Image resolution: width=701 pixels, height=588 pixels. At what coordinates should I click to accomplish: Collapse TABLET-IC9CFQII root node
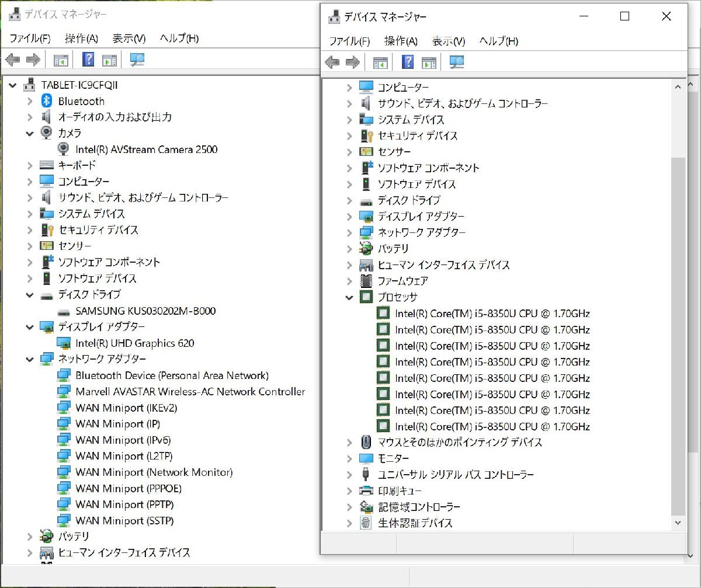(13, 85)
